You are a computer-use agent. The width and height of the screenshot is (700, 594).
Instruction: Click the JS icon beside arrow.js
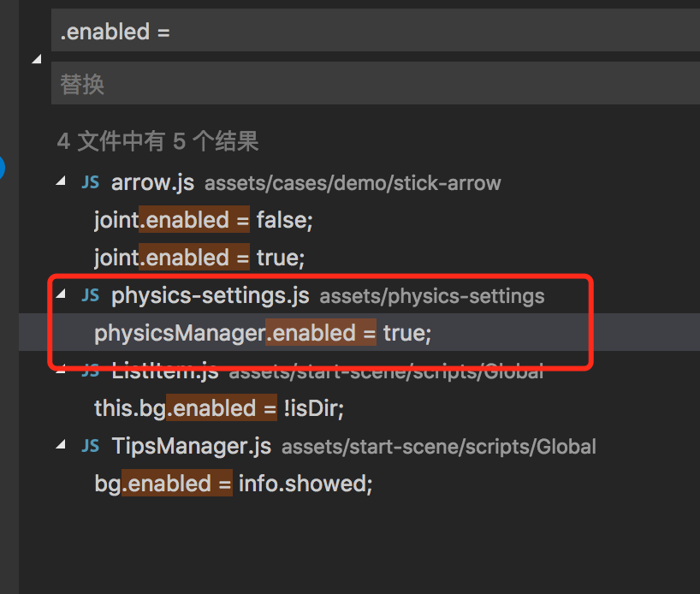[90, 182]
